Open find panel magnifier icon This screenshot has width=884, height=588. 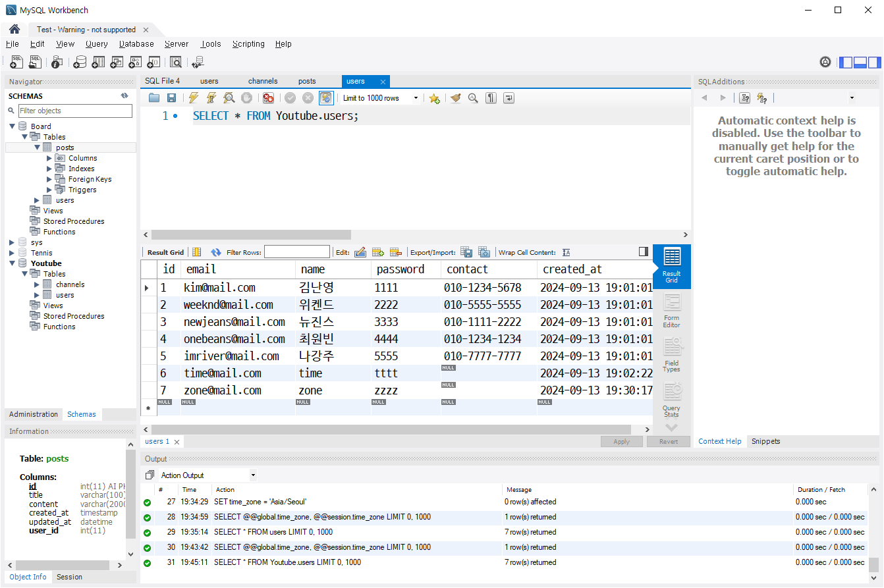click(x=473, y=98)
